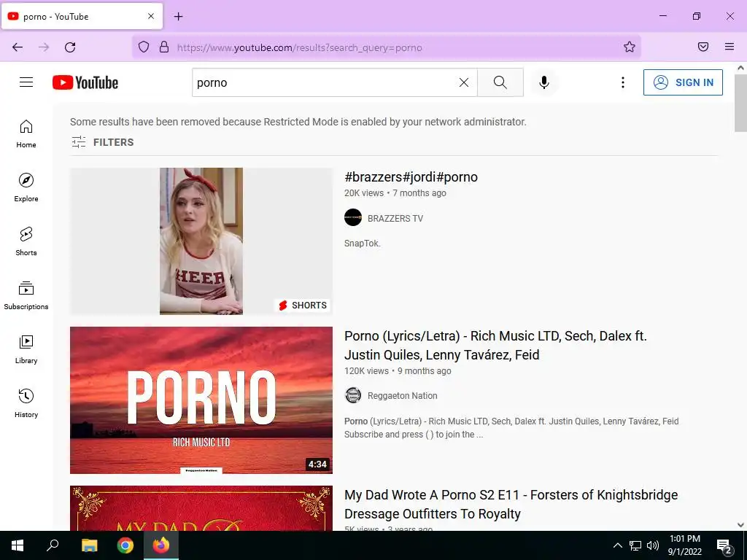Show hidden system tray icons

pyautogui.click(x=617, y=545)
